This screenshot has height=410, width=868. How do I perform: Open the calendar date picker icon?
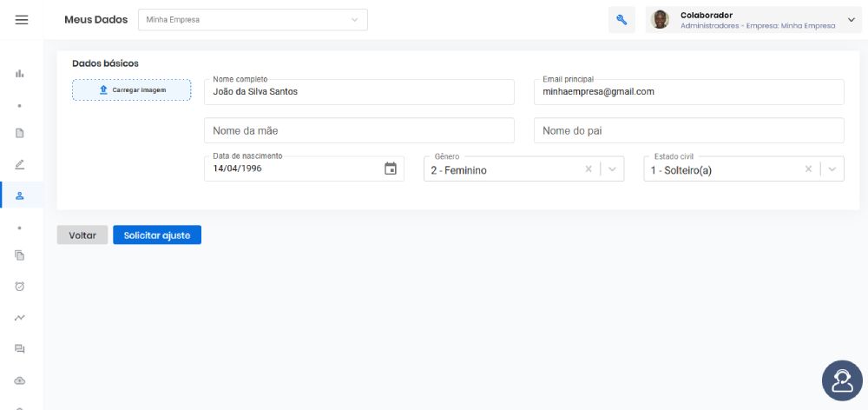click(x=391, y=169)
